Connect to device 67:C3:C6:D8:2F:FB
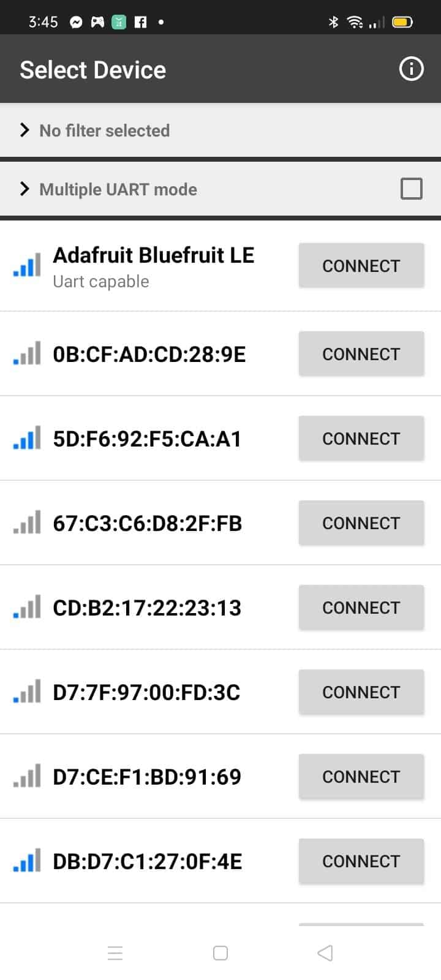 (361, 523)
